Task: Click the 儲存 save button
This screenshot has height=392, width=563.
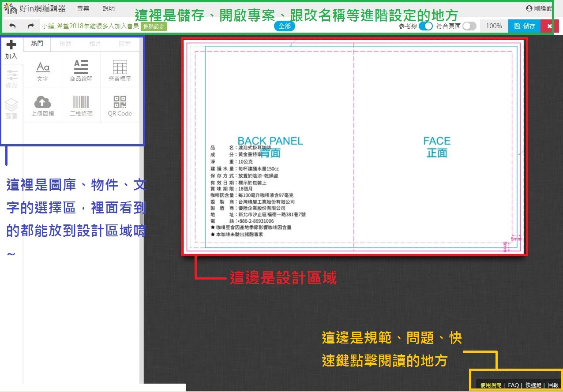Action: click(525, 26)
